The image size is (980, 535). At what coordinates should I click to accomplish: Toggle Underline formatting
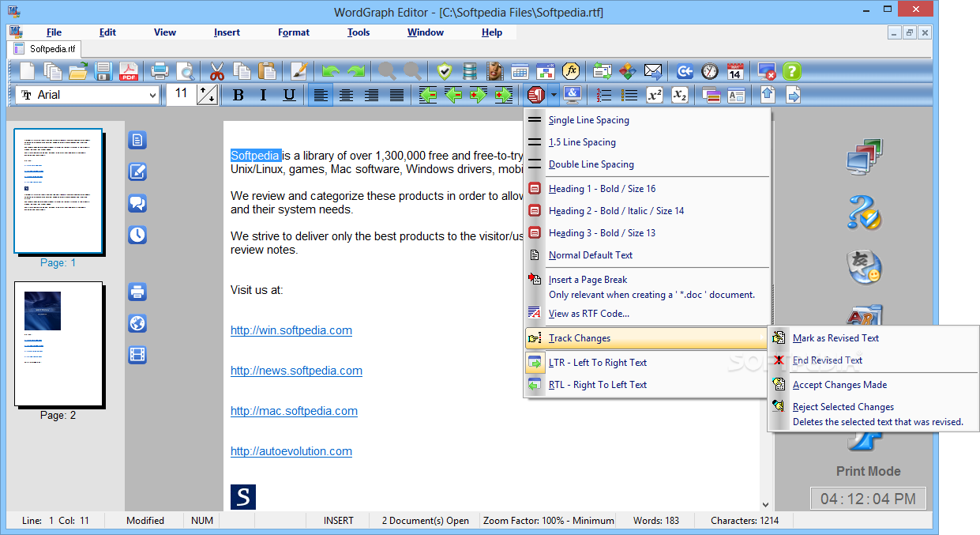289,95
